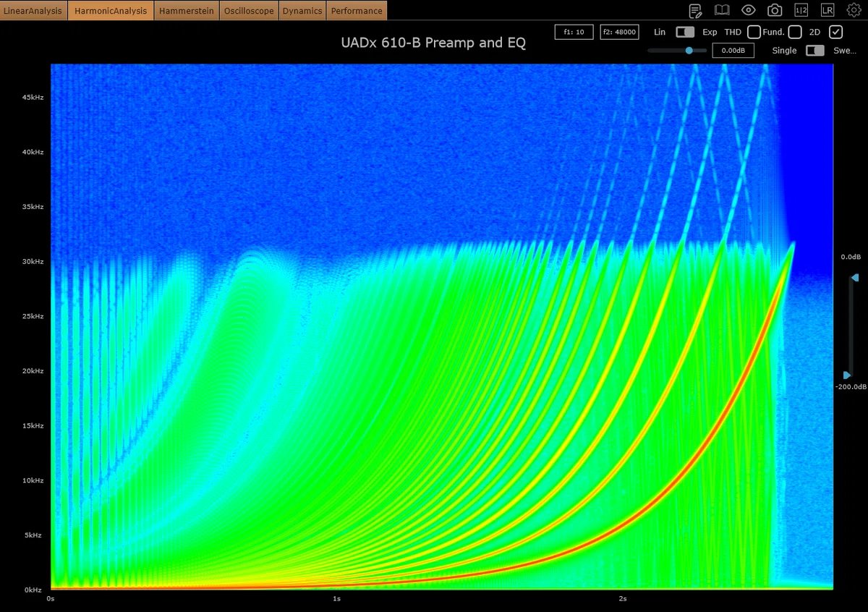The width and height of the screenshot is (868, 612).
Task: Click the level slider handle
Action: [689, 51]
